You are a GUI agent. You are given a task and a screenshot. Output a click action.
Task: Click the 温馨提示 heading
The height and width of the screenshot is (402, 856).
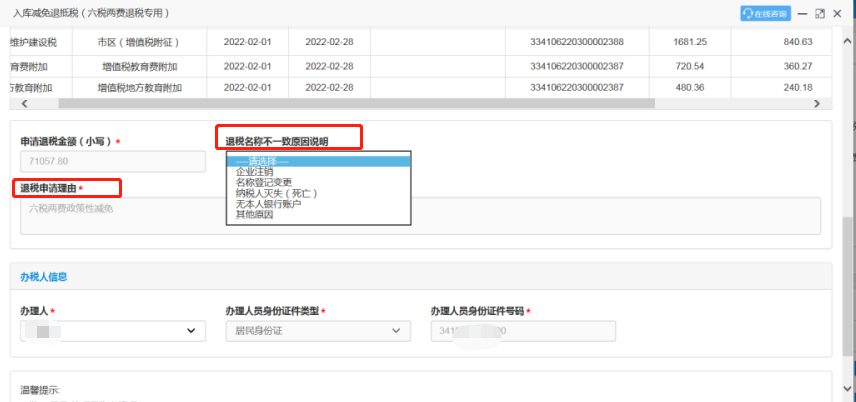(x=40, y=390)
